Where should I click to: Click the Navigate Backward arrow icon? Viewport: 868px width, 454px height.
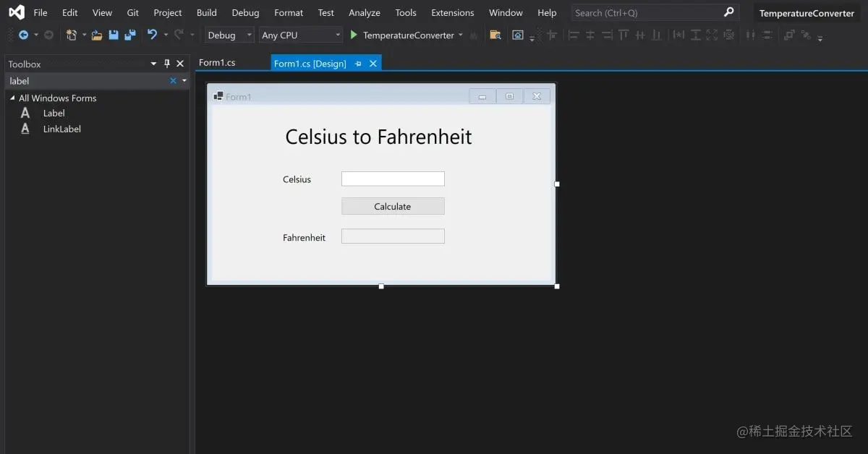click(x=24, y=35)
